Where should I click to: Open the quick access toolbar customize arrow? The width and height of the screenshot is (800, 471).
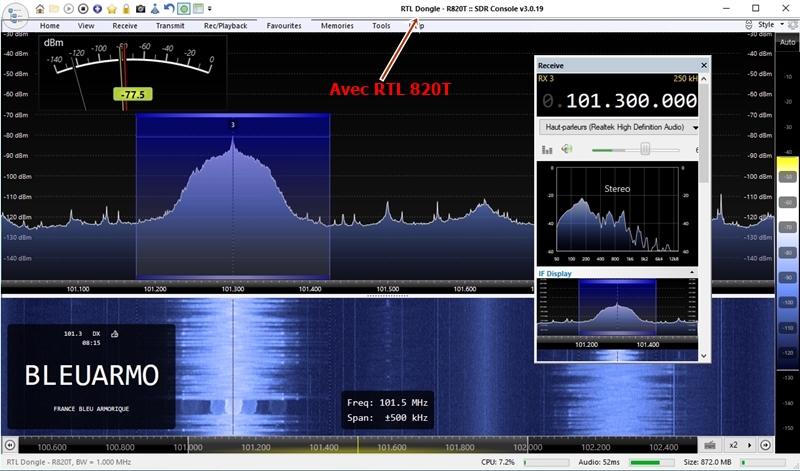click(209, 9)
